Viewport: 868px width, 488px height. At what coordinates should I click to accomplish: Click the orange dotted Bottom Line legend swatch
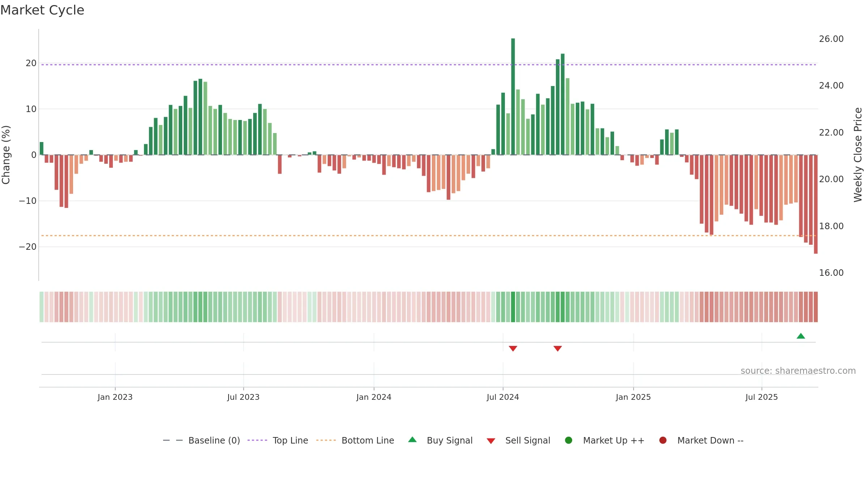tap(326, 440)
